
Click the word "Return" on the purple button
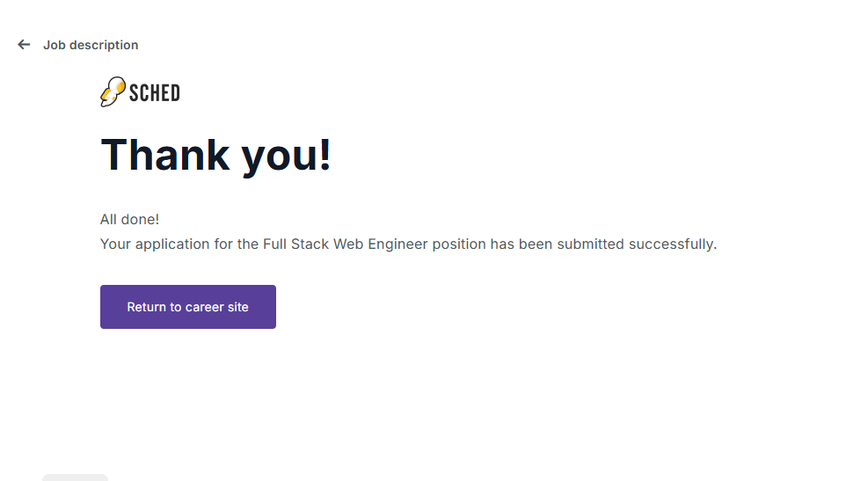[147, 307]
